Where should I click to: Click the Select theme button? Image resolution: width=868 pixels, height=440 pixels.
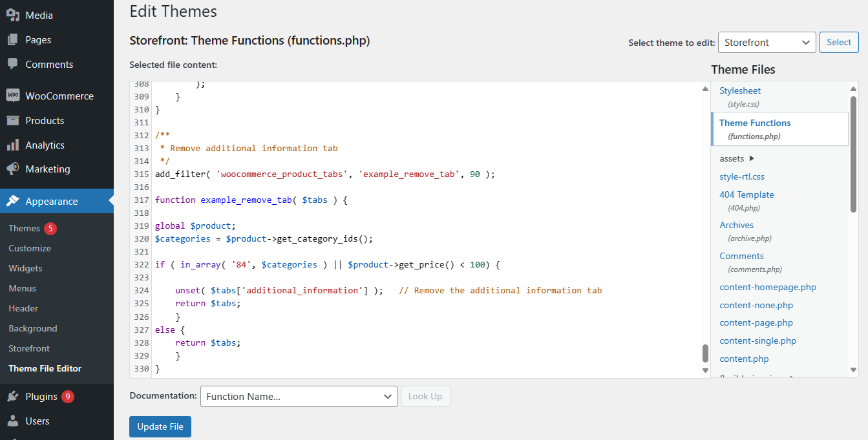point(839,43)
